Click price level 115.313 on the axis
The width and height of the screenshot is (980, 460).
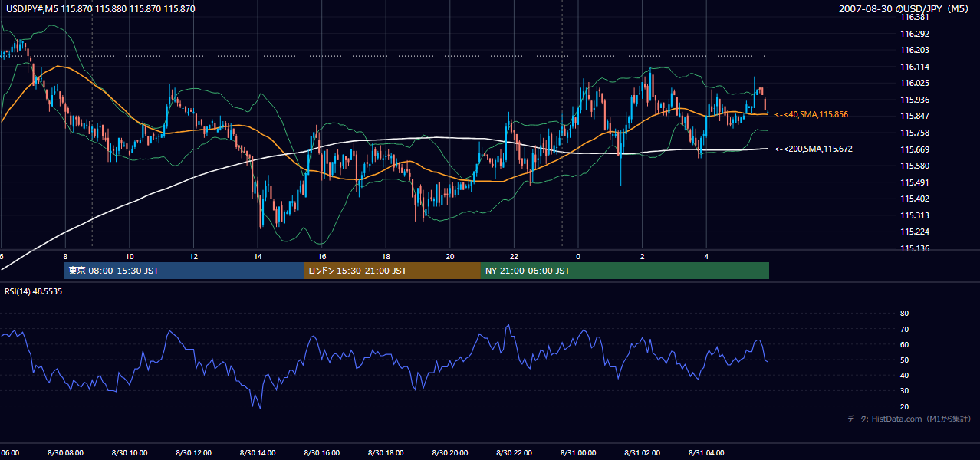click(914, 215)
